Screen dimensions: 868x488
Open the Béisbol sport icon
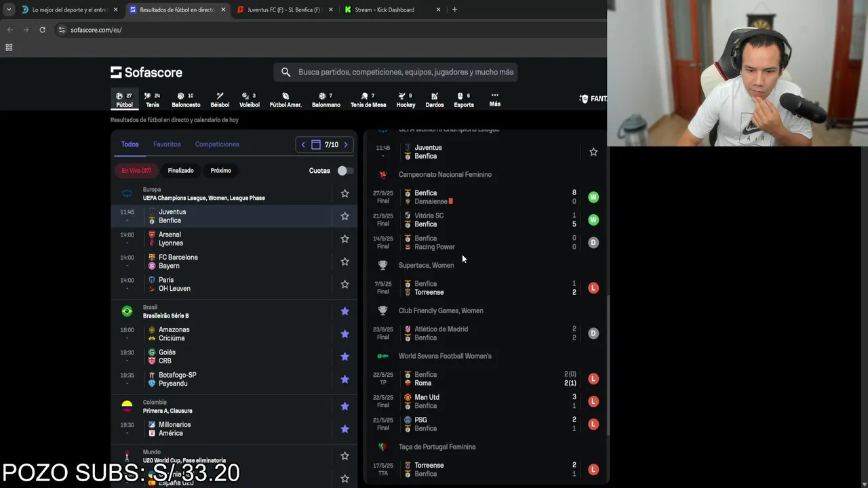(x=220, y=100)
